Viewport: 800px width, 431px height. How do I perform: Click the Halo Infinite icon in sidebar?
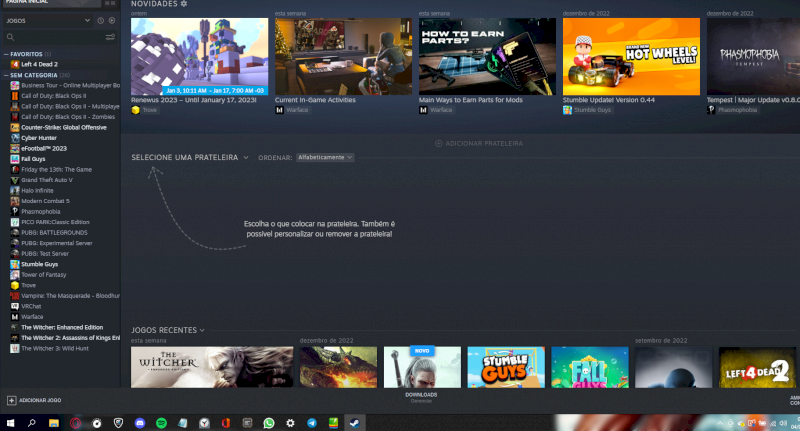pos(15,190)
